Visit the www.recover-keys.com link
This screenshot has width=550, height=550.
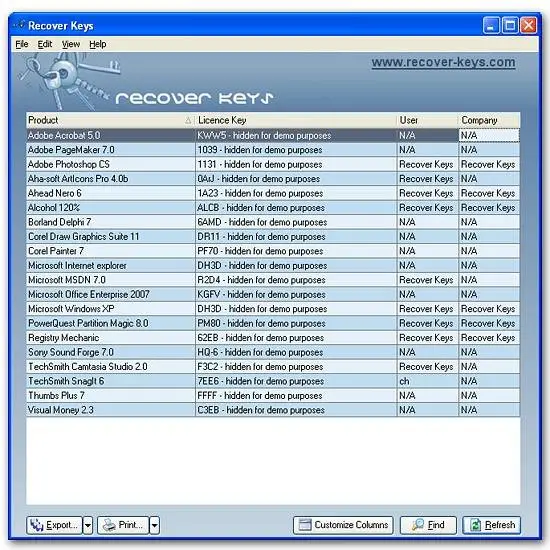(443, 62)
